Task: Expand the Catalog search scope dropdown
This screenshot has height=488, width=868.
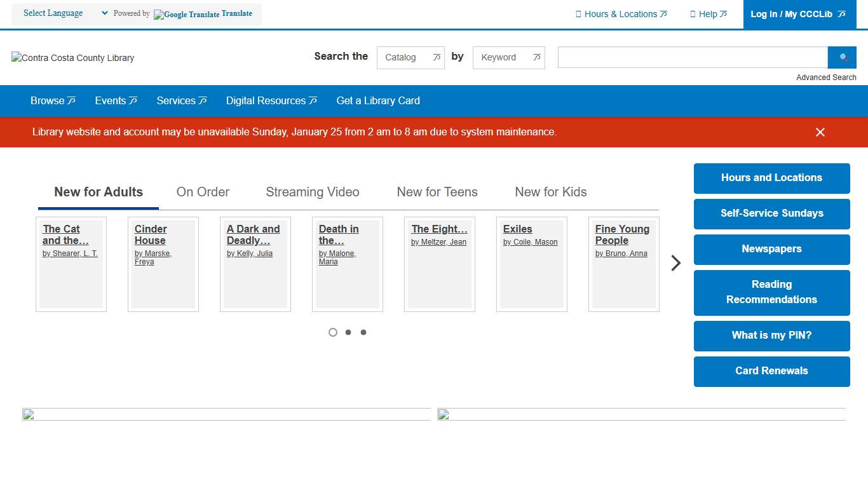Action: tap(410, 57)
